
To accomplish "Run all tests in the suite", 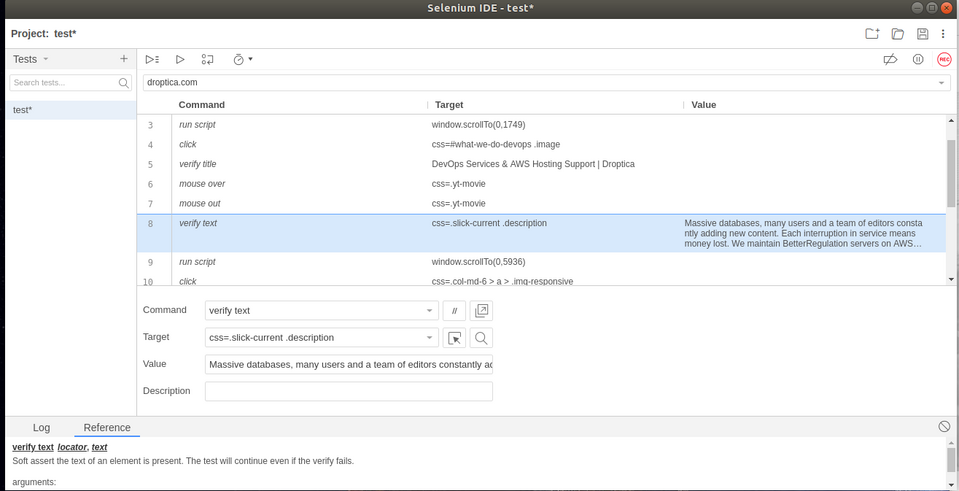I will pos(152,59).
